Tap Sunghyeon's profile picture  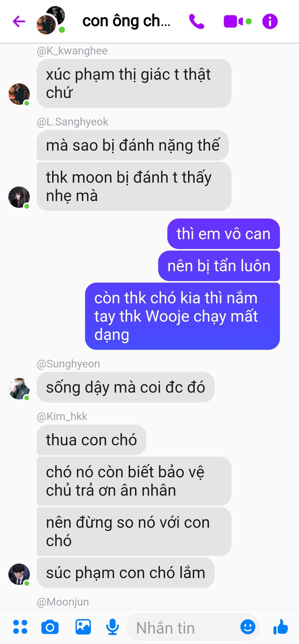[x=19, y=389]
